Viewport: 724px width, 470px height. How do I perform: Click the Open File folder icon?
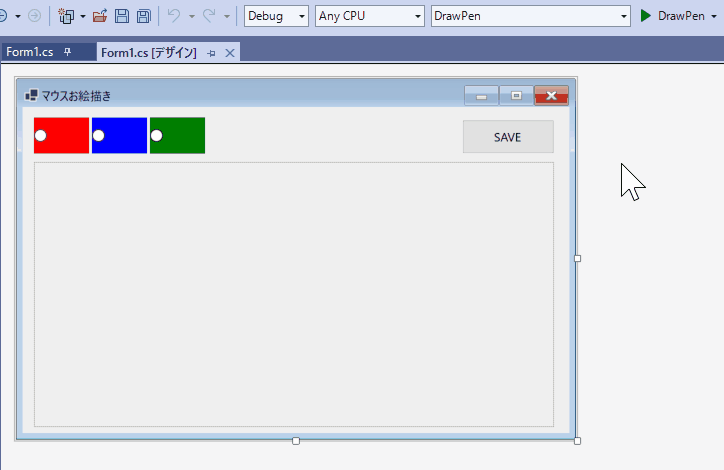point(99,16)
